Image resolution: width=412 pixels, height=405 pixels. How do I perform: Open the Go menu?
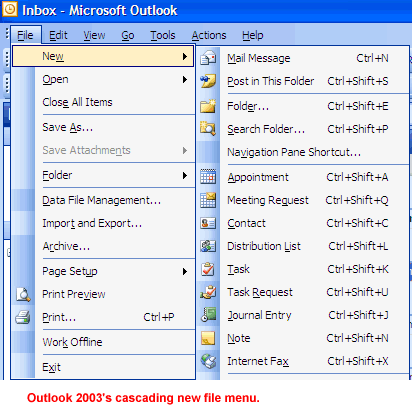pos(128,35)
